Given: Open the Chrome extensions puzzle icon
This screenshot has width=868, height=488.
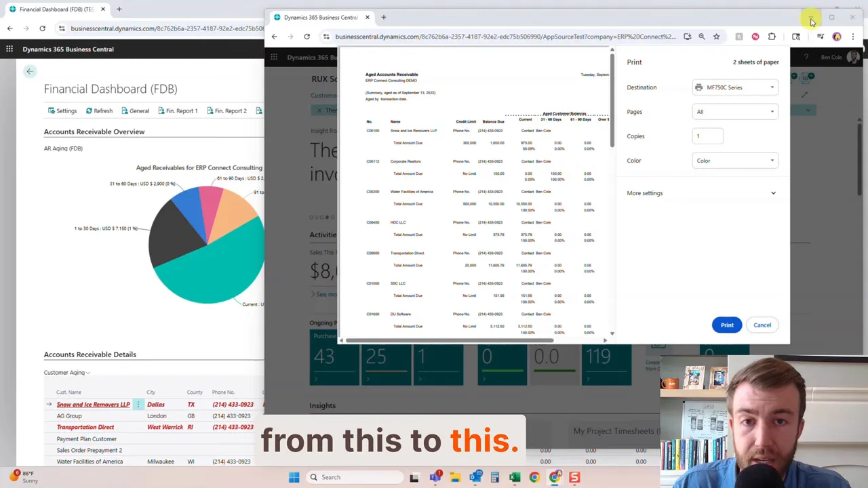Looking at the screenshot, I should [772, 37].
